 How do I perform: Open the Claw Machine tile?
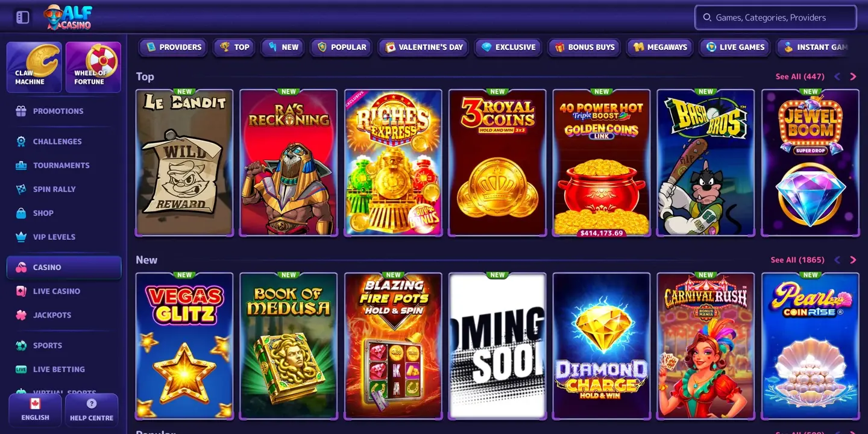(34, 67)
